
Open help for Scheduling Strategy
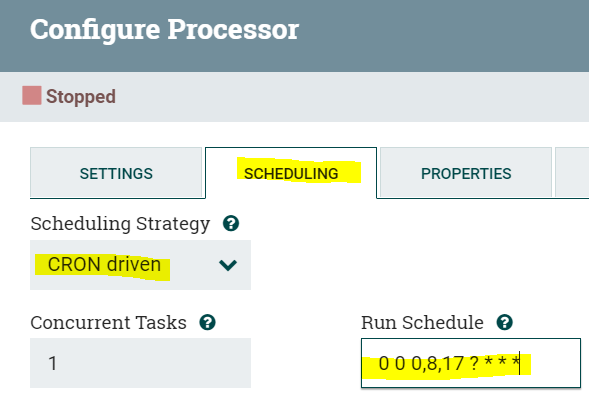coord(231,224)
